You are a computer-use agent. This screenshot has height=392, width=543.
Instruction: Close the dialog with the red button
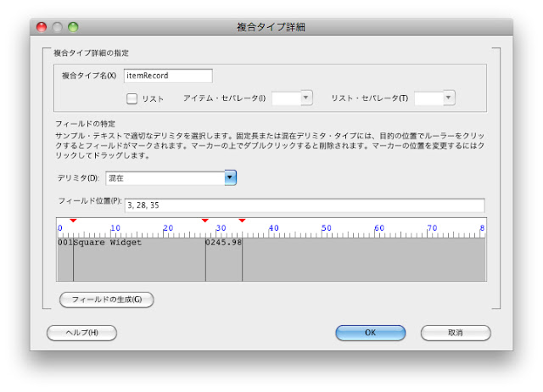click(x=42, y=27)
